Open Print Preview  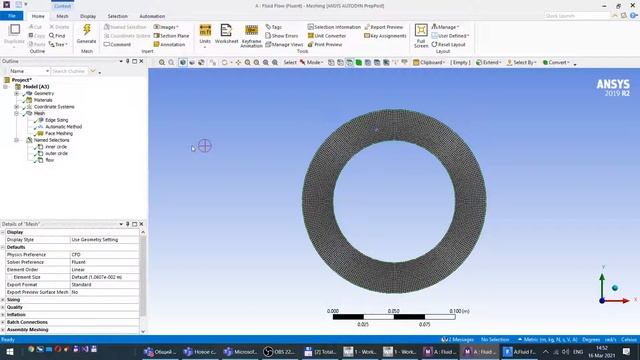pyautogui.click(x=325, y=44)
